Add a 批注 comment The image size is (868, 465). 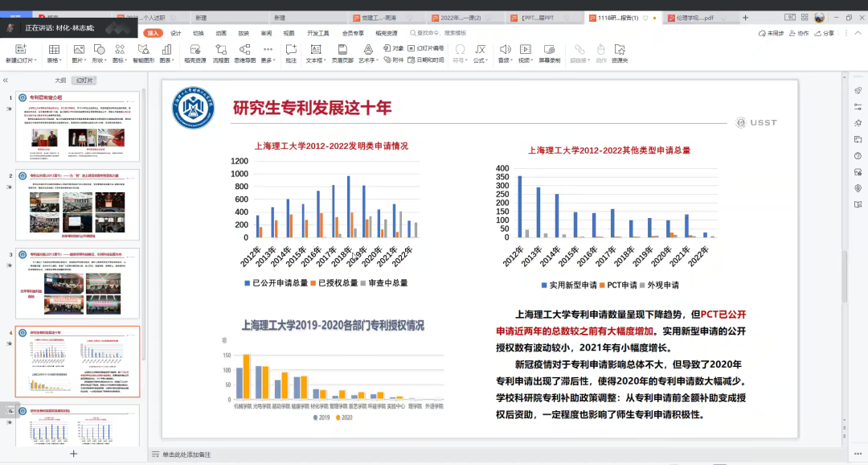coord(291,54)
